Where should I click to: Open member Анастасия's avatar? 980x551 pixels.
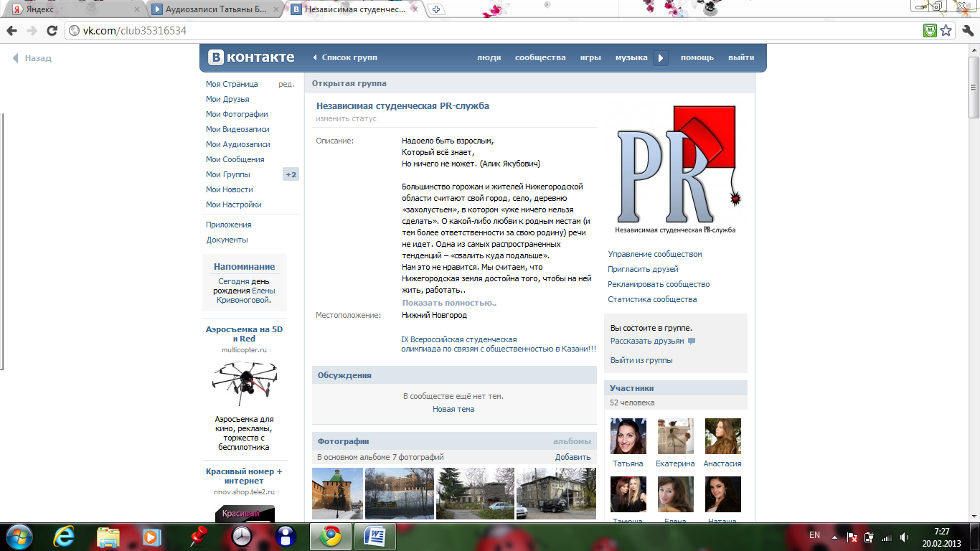pos(723,436)
